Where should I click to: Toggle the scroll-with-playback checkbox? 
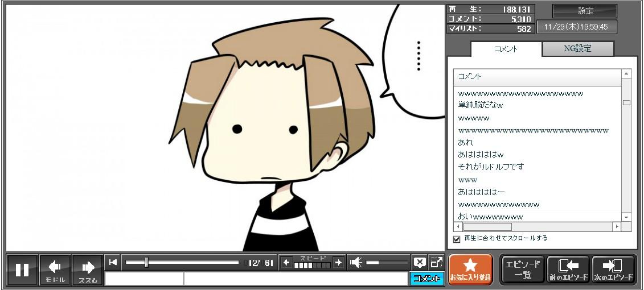[x=457, y=239]
